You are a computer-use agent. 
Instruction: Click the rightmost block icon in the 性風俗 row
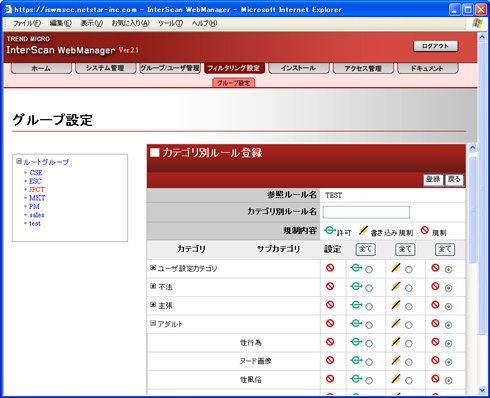pos(435,379)
